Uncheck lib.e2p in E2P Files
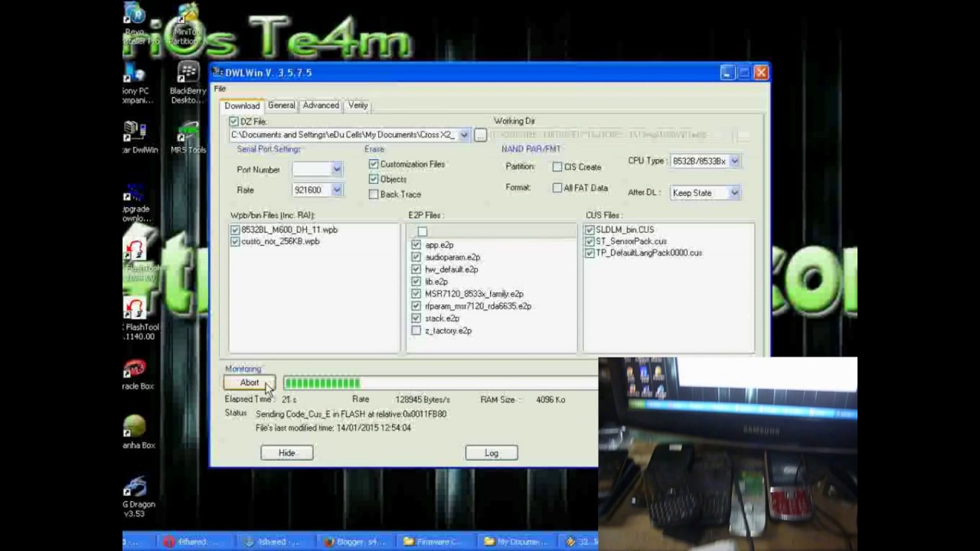The height and width of the screenshot is (551, 980). coord(416,282)
